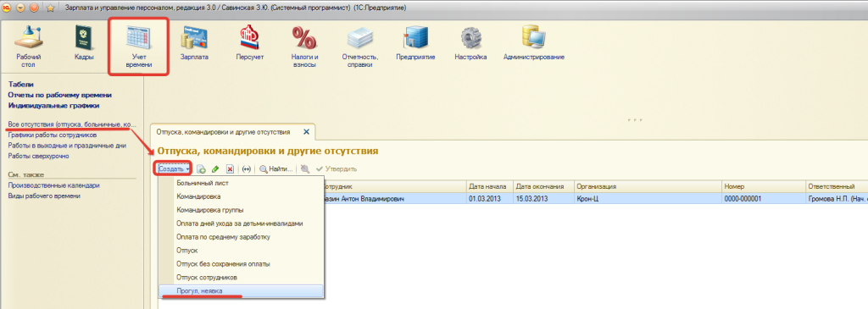Sort by Номер column header
Screen dimensions: 868x309
(x=764, y=187)
